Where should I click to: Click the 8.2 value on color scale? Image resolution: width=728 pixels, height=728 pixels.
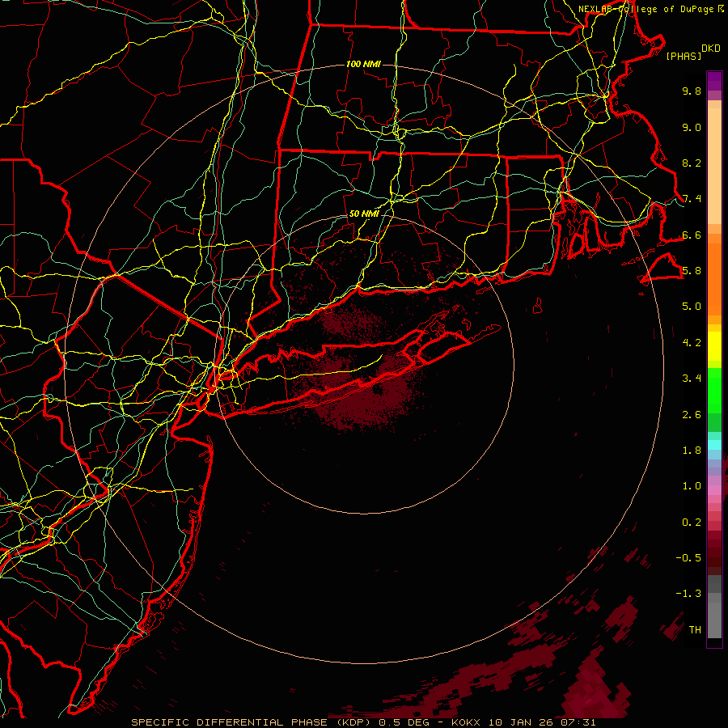point(692,163)
